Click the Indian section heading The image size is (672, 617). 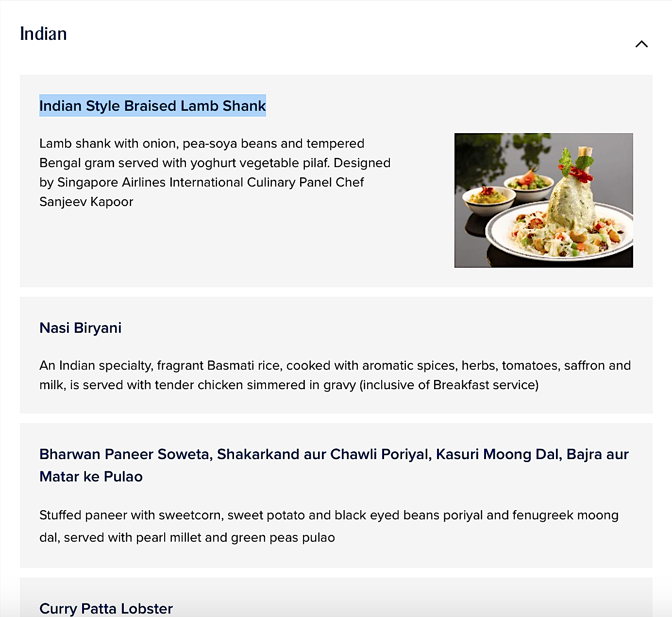[x=43, y=34]
